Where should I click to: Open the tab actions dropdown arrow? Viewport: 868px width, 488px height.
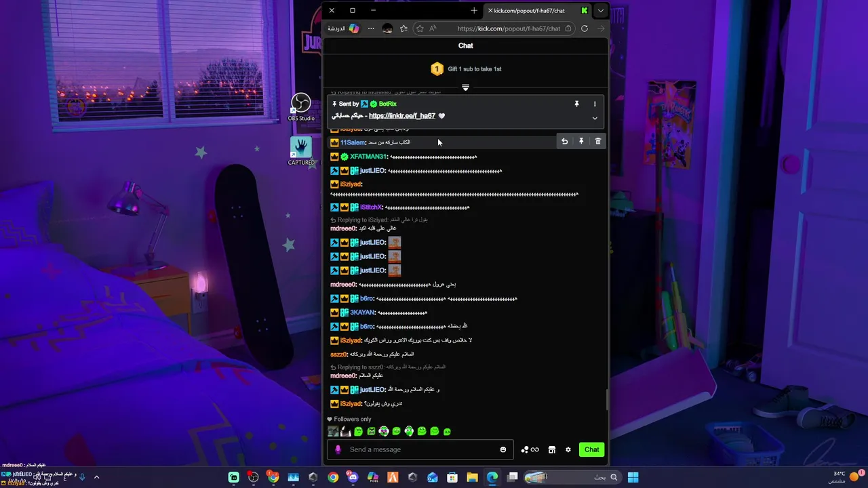(600, 10)
